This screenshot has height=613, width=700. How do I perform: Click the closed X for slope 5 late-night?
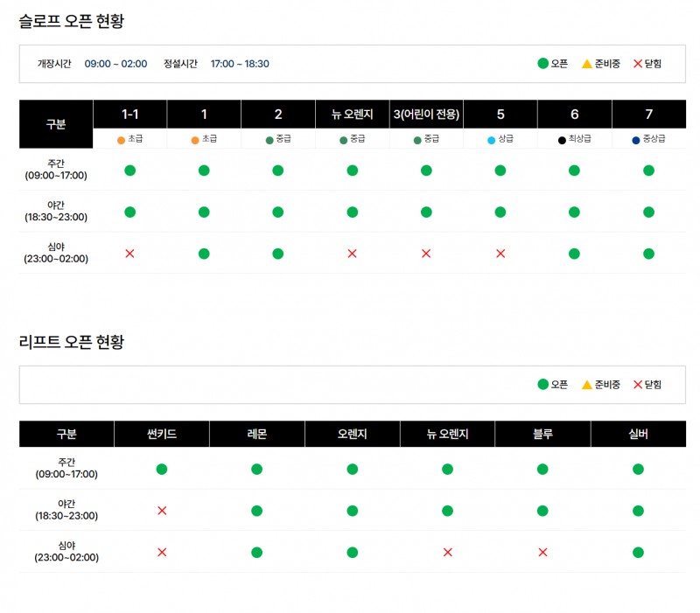click(x=500, y=254)
